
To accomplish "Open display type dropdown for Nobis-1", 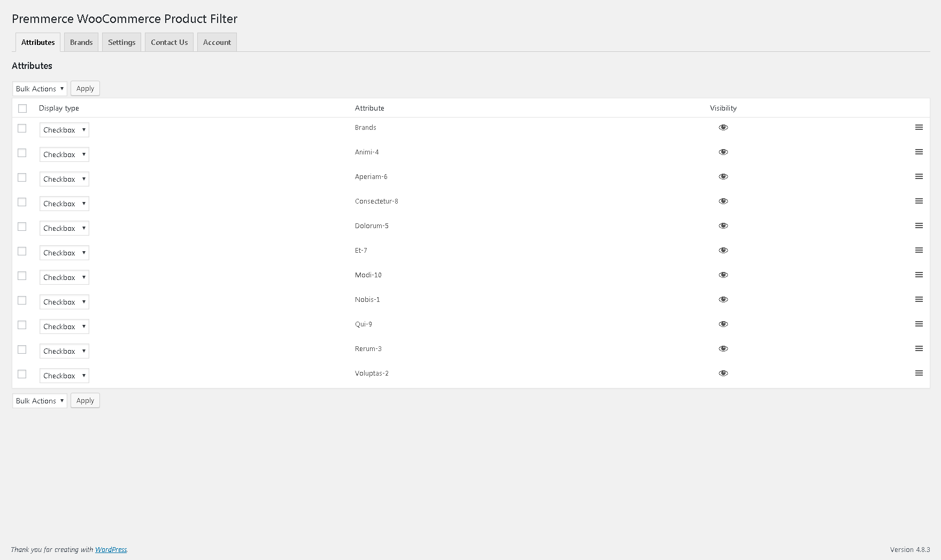I will click(64, 302).
